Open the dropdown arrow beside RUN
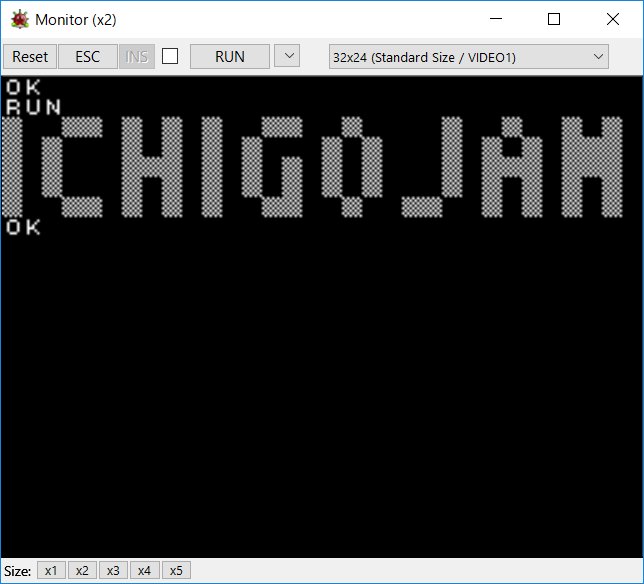Image resolution: width=644 pixels, height=584 pixels. (x=287, y=55)
